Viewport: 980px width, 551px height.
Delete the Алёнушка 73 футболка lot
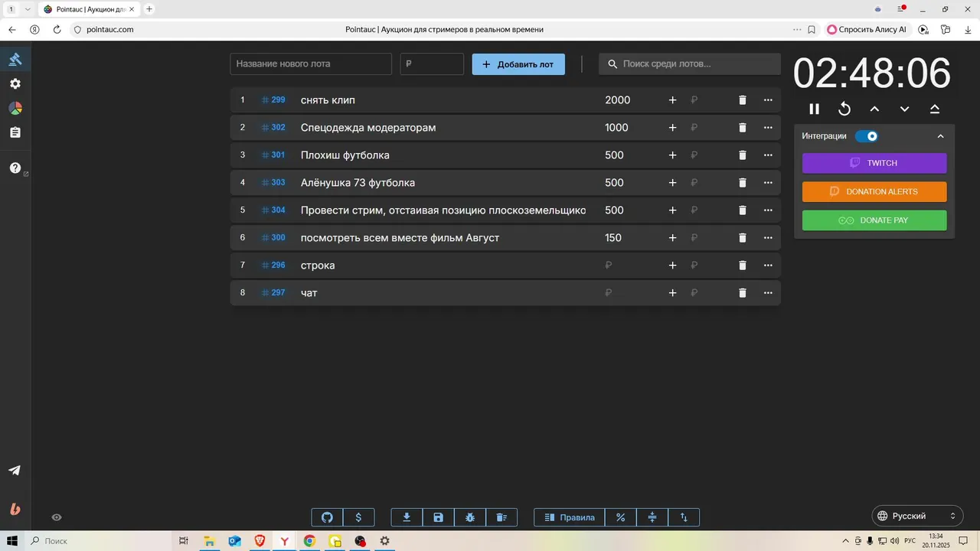742,183
